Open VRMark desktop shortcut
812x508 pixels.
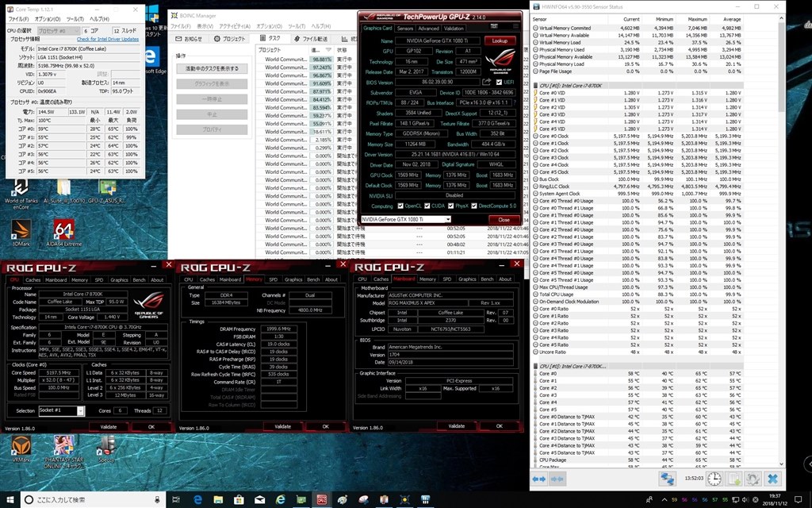(21, 448)
